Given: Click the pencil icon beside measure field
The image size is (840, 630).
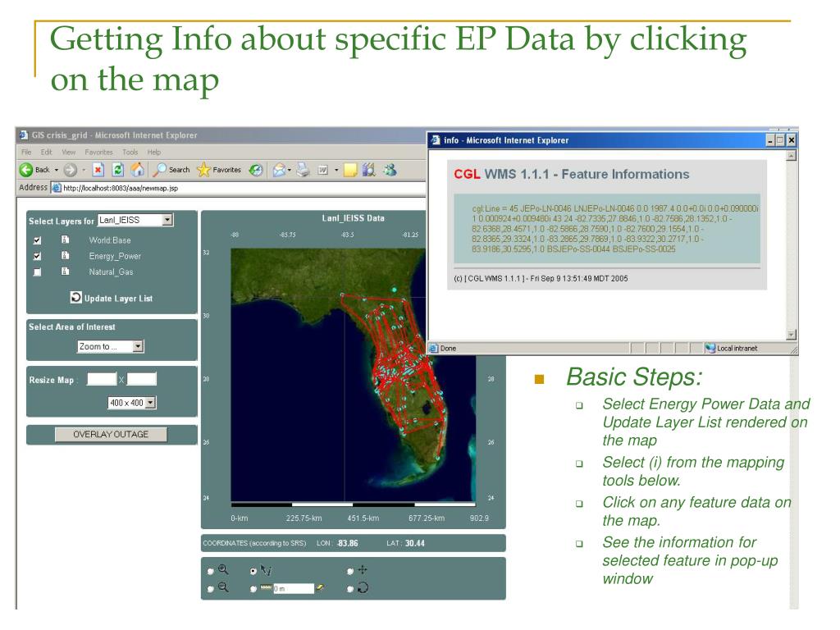Looking at the screenshot, I should 320,587.
